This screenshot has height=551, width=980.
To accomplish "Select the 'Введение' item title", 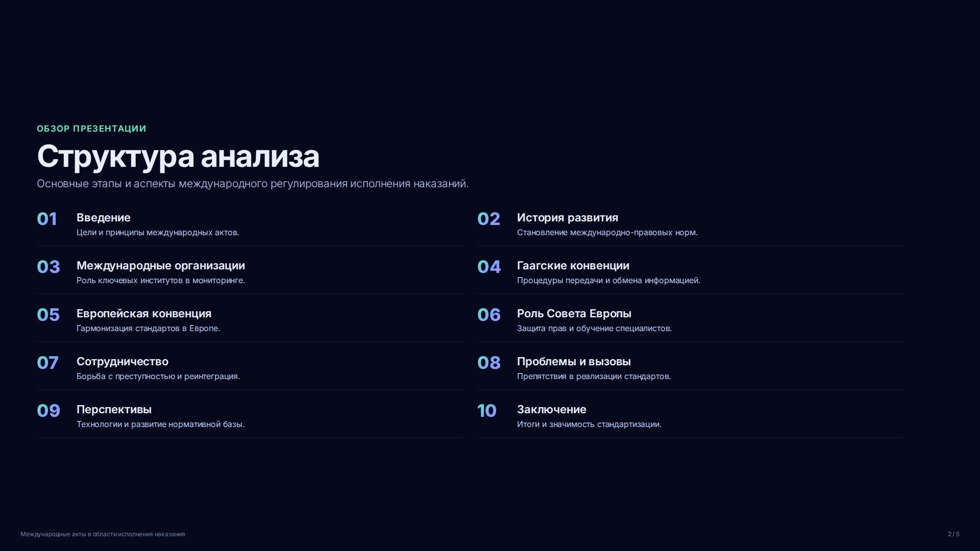I will pos(104,218).
